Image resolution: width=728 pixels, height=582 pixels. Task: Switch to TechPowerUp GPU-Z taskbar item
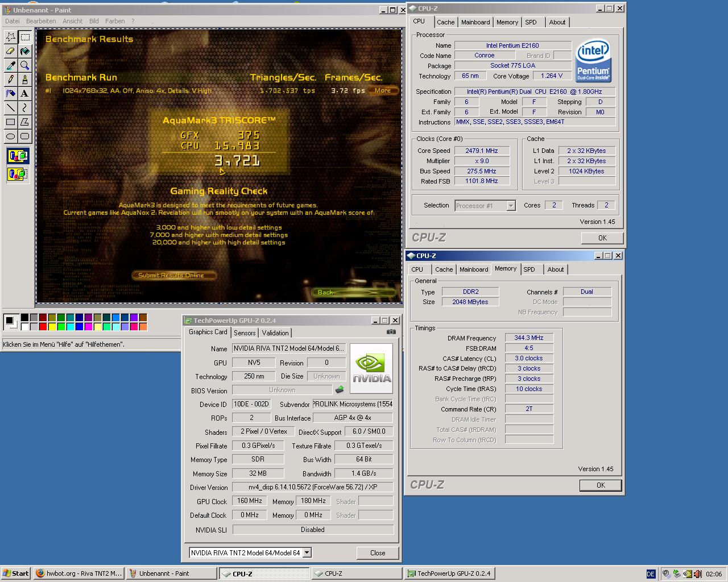(x=449, y=573)
